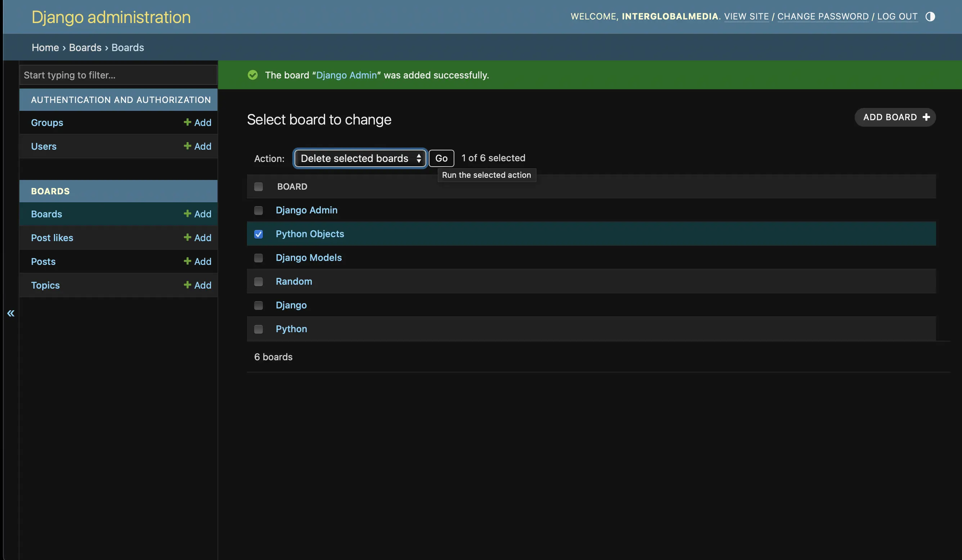Open the Groups section in sidebar
962x560 pixels.
pos(47,122)
